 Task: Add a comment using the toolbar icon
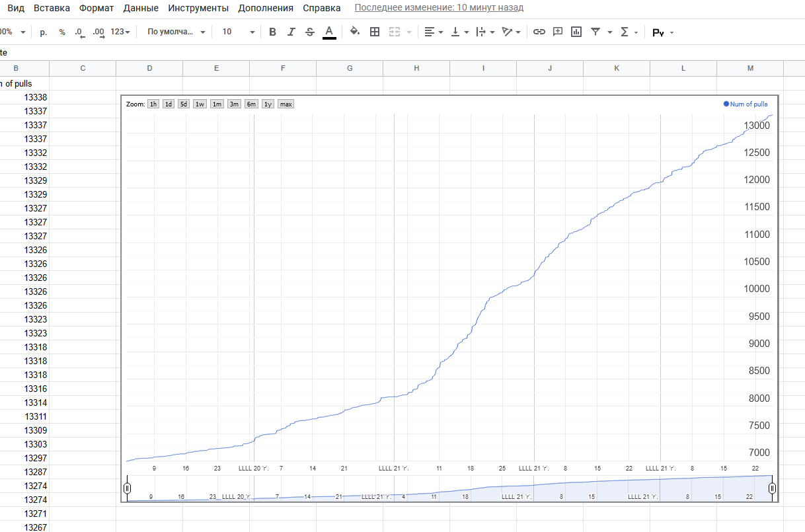pos(558,32)
